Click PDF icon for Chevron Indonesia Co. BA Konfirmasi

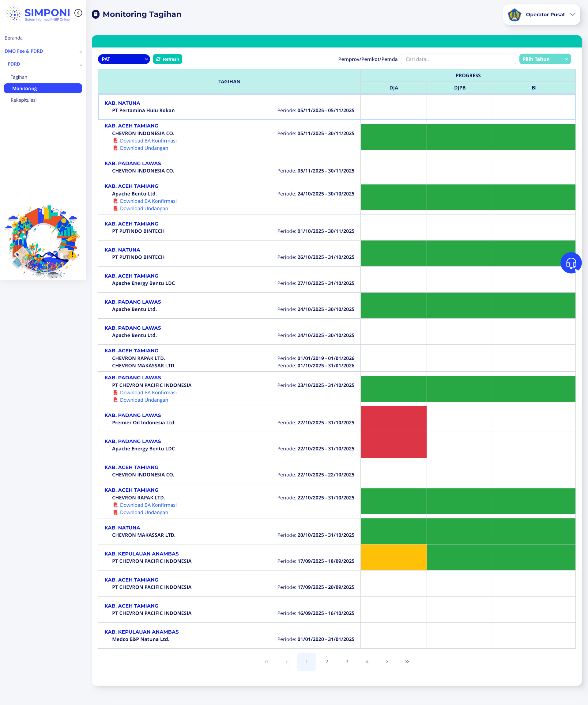point(116,141)
